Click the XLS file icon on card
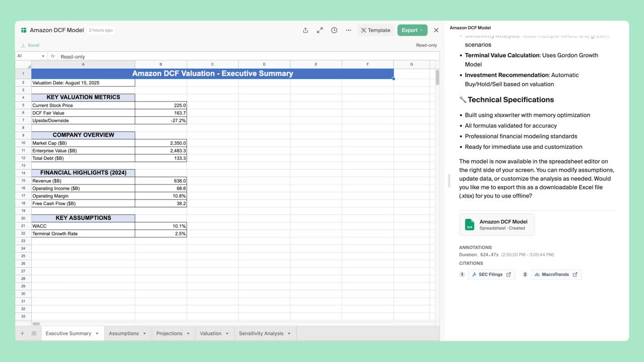 (x=469, y=225)
